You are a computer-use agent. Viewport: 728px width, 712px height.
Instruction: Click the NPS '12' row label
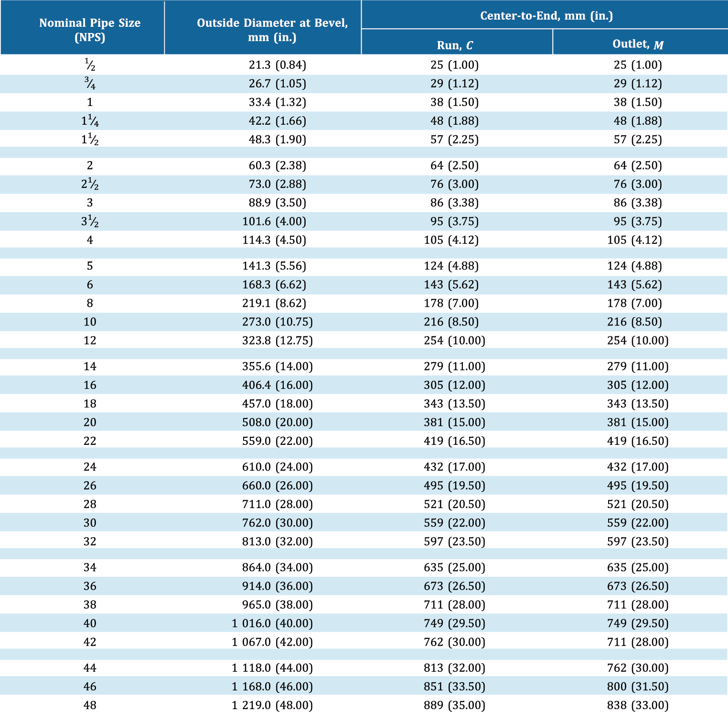pos(90,340)
